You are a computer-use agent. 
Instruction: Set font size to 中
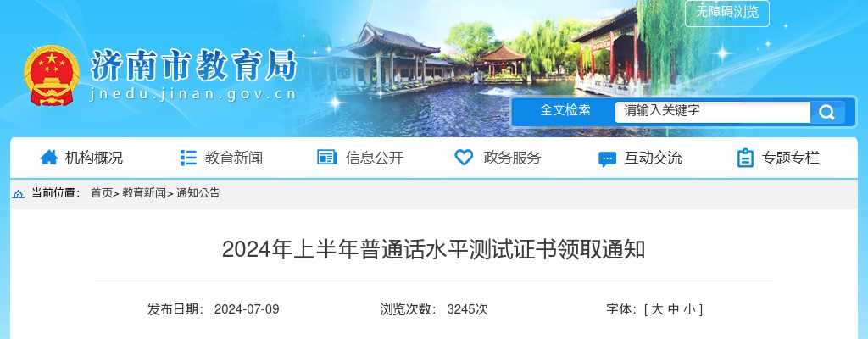click(673, 309)
